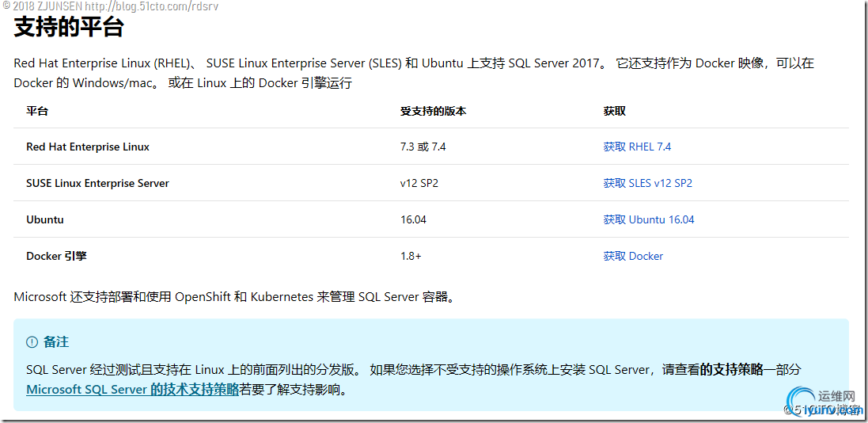Click the 1.8+ version cell
The image size is (868, 423).
(411, 256)
